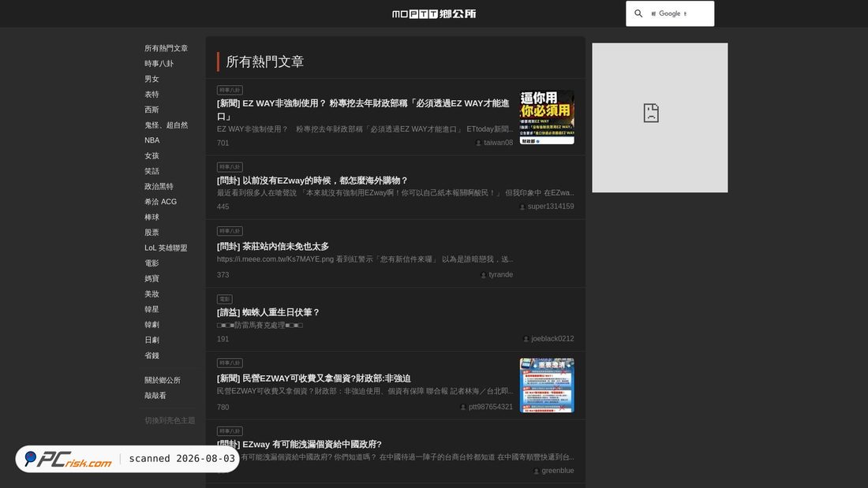
Task: Open the 電影 board in the sidebar
Action: 152,263
